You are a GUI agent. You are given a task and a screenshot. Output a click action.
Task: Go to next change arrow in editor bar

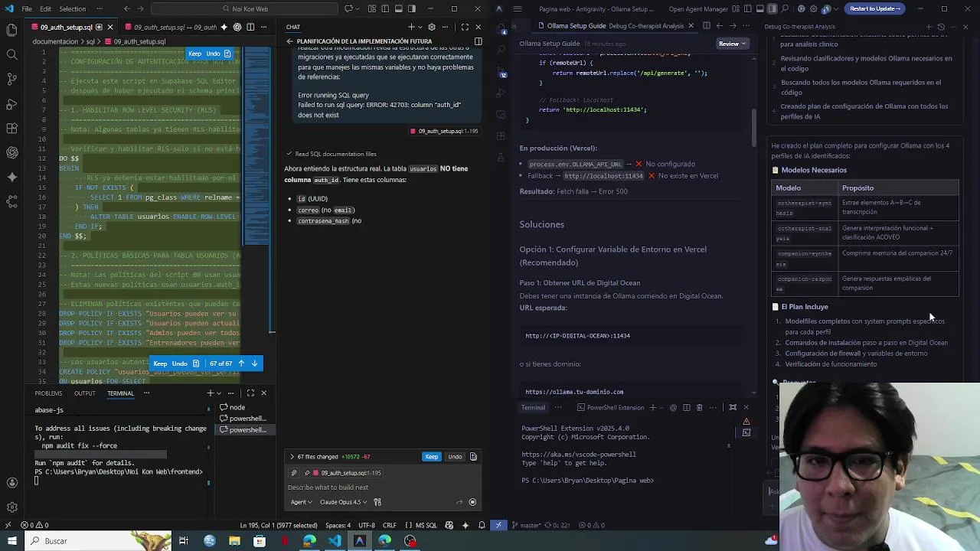click(254, 364)
